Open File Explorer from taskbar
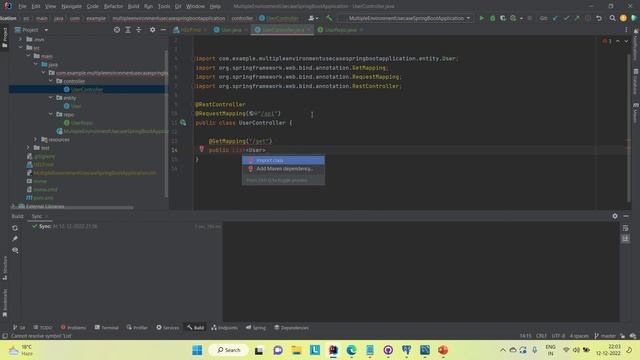Image resolution: width=640 pixels, height=360 pixels. click(296, 350)
